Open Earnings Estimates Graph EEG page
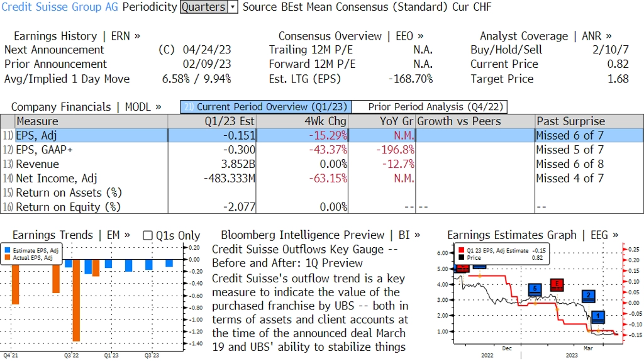644x361 pixels. click(x=533, y=235)
